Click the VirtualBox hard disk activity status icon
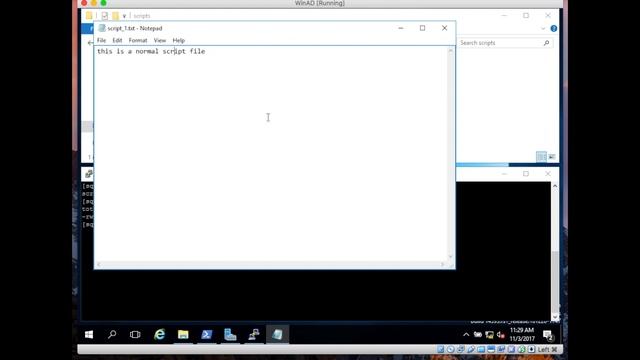640x360 pixels. pos(440,349)
